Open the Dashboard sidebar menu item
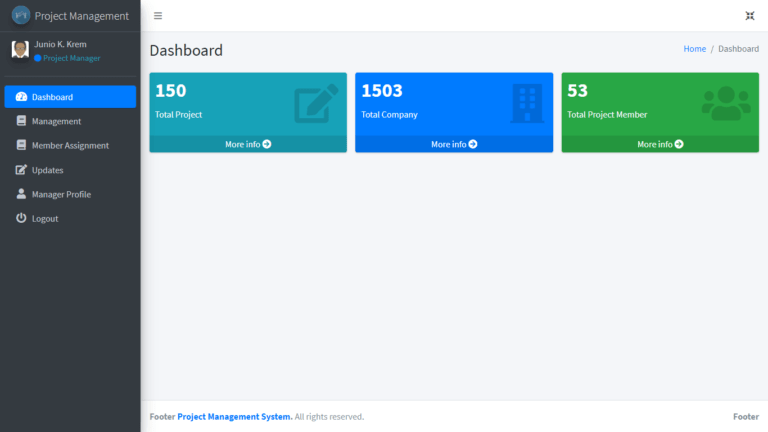 70,96
